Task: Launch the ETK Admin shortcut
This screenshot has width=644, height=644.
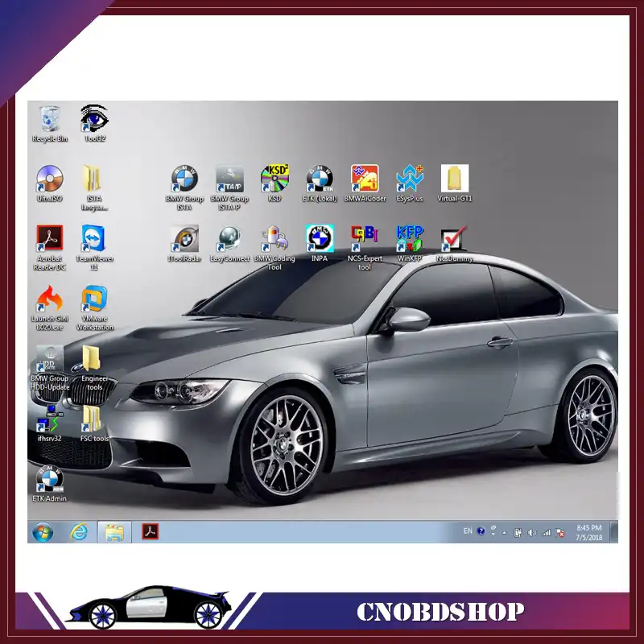Action: pos(50,484)
